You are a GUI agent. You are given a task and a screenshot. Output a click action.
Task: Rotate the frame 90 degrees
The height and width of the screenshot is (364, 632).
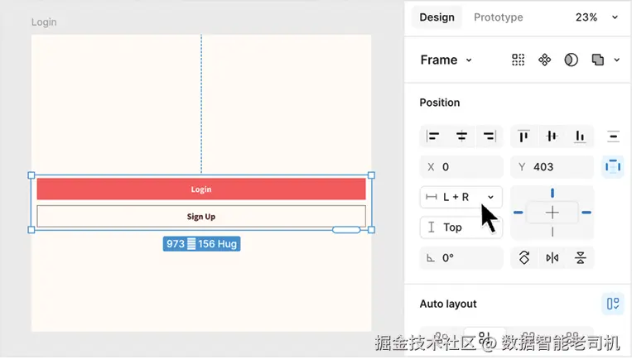524,258
